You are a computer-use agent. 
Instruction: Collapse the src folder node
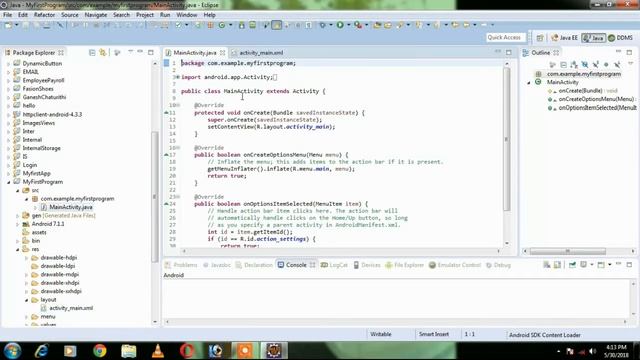(x=18, y=191)
